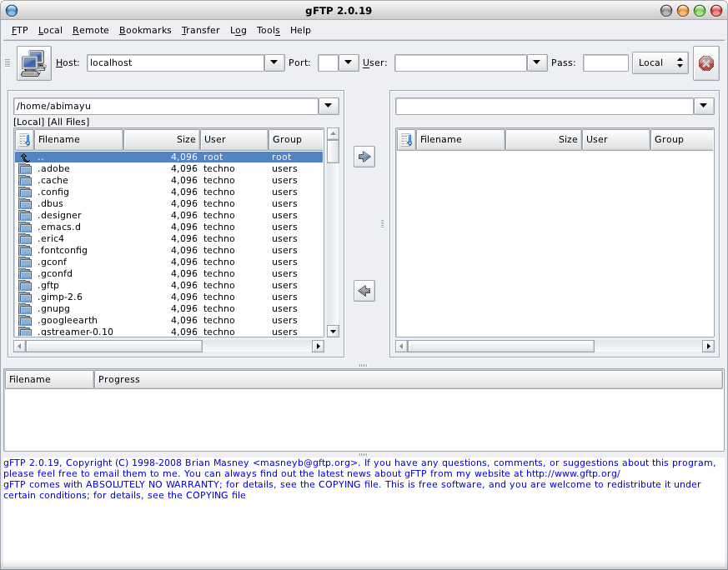Image resolution: width=728 pixels, height=570 pixels.
Task: Open the Tools menu
Action: point(269,30)
